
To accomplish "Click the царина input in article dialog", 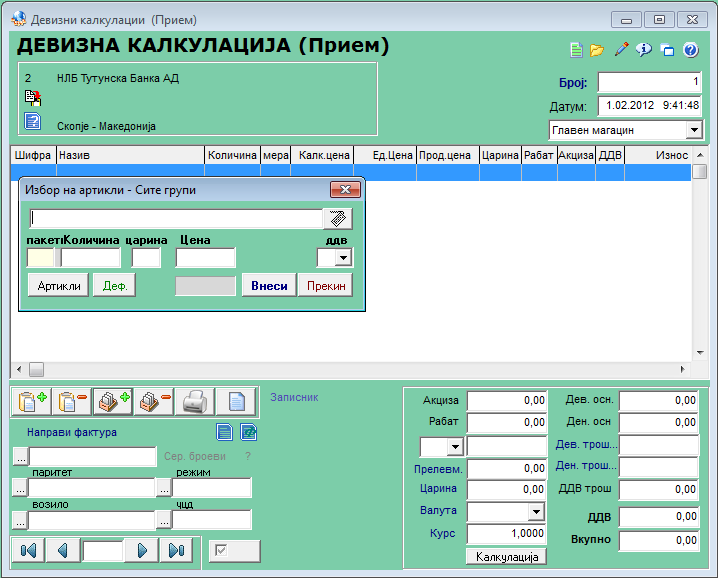I will pyautogui.click(x=146, y=257).
